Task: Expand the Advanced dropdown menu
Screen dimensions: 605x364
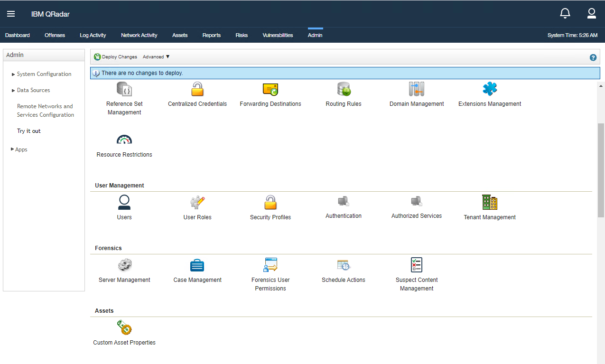Action: point(156,57)
